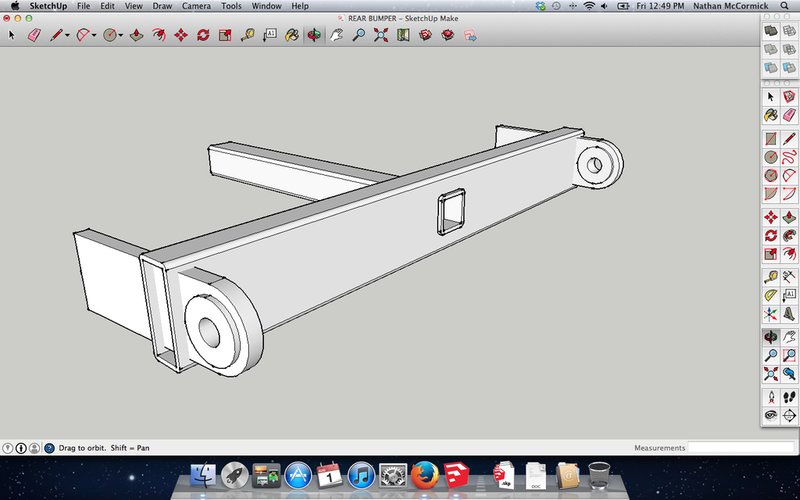
Task: Open Spotlight search in the menu bar
Action: pyautogui.click(x=784, y=6)
